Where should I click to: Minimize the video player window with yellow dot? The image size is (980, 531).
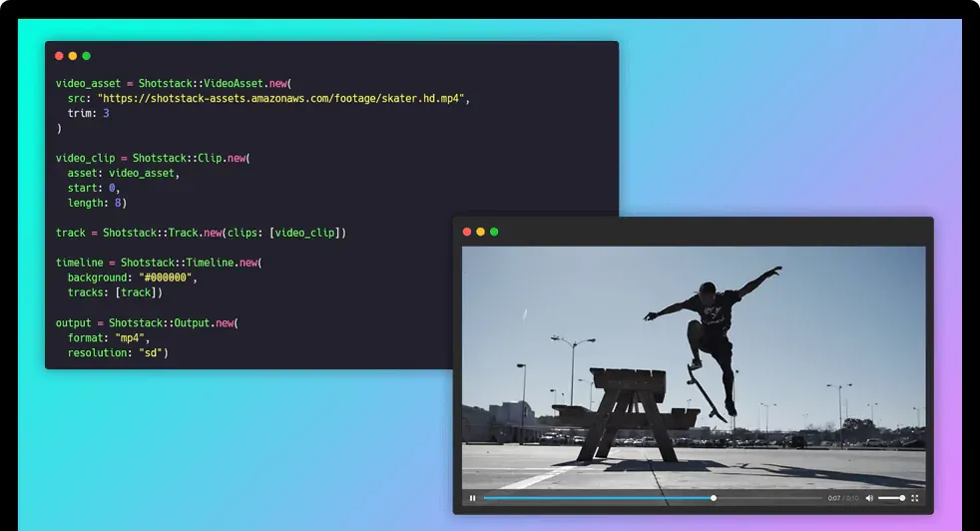[x=480, y=232]
